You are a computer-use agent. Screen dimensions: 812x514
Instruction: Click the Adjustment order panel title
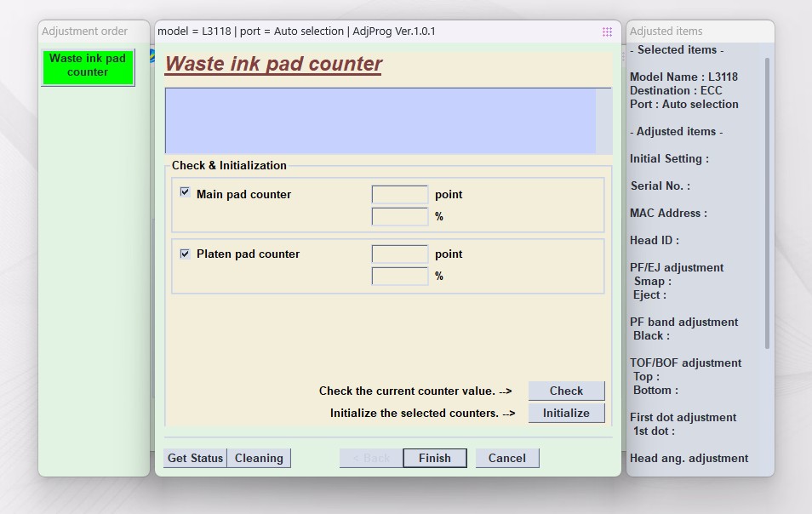pyautogui.click(x=84, y=31)
